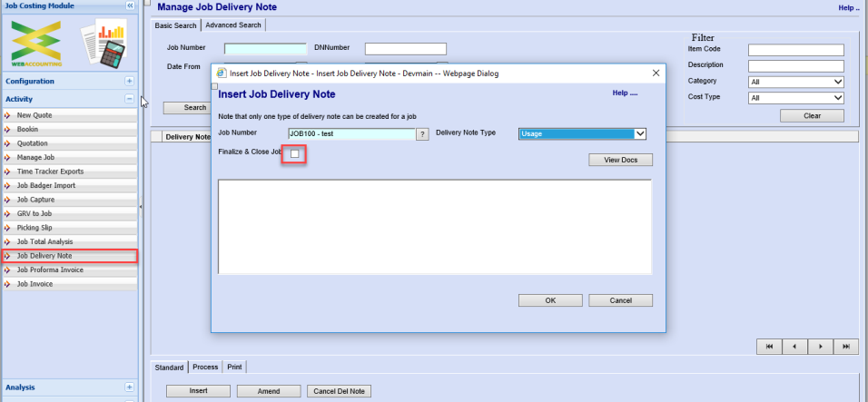Go to previous record navigation button
The width and height of the screenshot is (868, 402).
[x=794, y=347]
